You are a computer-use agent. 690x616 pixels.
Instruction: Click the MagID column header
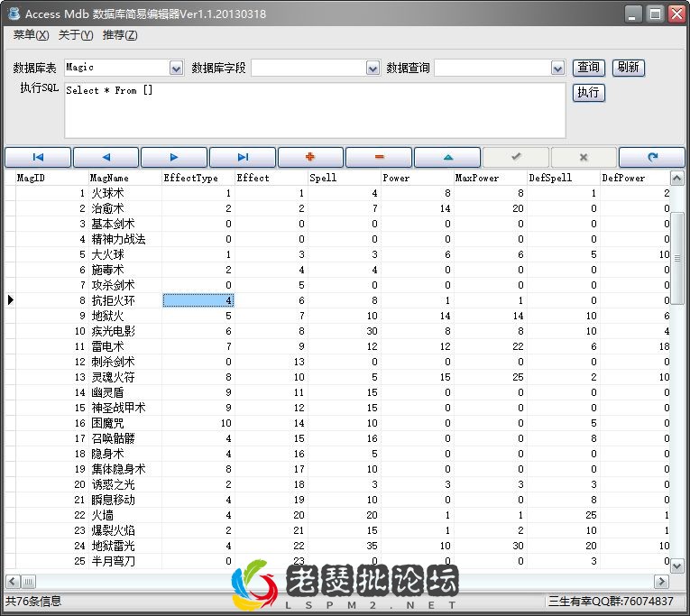pos(52,179)
